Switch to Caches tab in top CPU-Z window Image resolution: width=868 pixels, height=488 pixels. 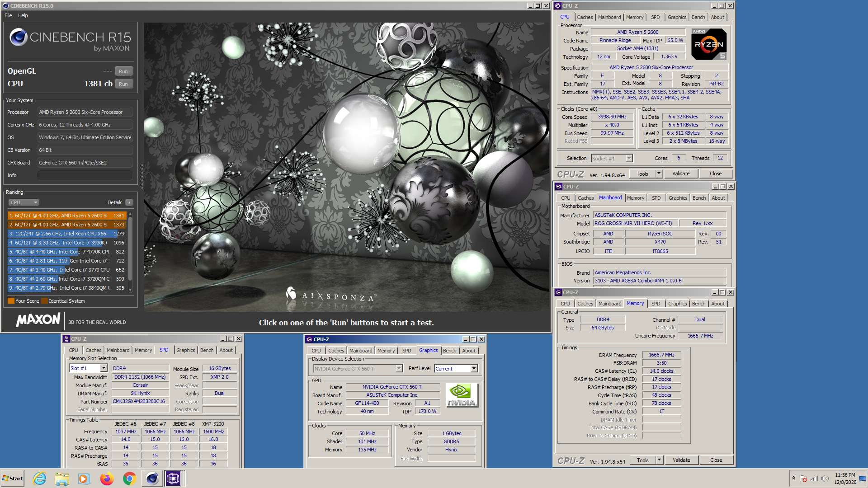(x=585, y=17)
